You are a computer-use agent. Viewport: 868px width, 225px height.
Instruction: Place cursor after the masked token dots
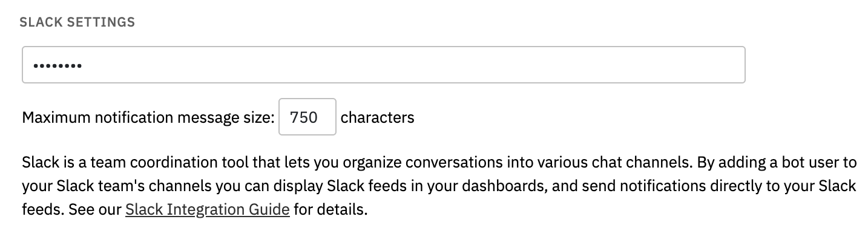[84, 65]
